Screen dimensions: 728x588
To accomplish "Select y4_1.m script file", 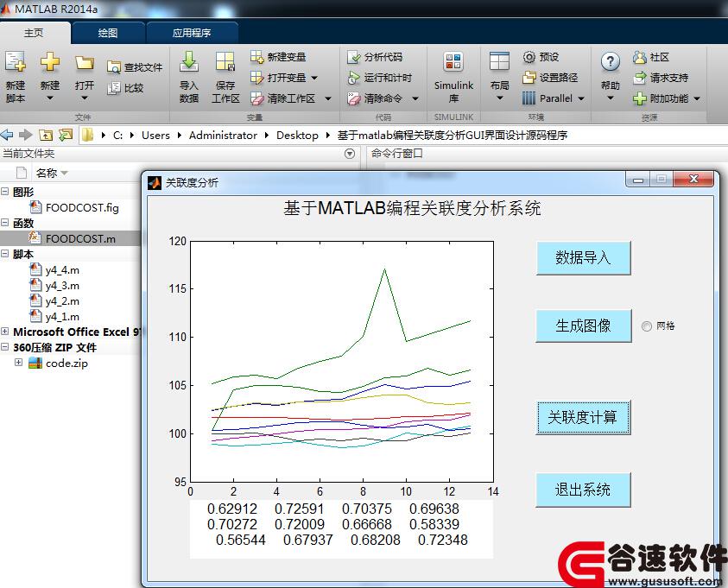I will 62,317.
